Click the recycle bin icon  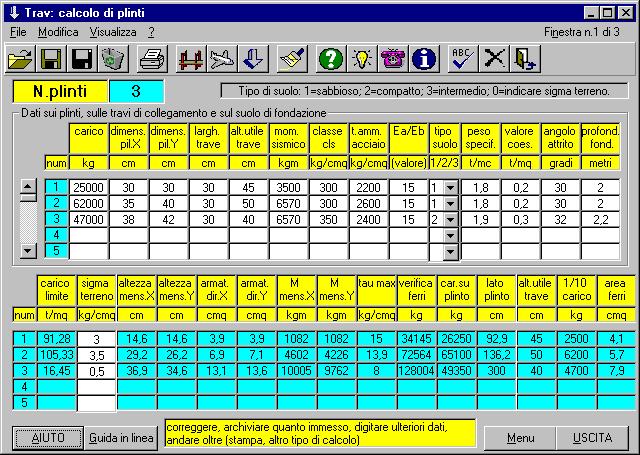pyautogui.click(x=113, y=59)
